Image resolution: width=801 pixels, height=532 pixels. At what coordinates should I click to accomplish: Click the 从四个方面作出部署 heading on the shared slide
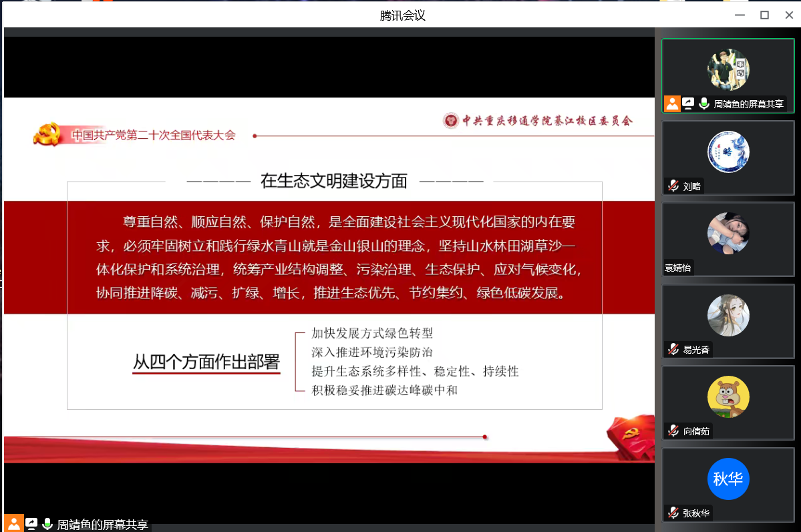(206, 362)
